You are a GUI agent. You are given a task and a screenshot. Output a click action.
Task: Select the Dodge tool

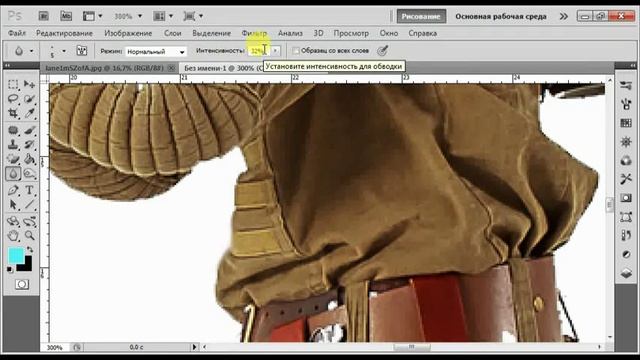coord(29,174)
